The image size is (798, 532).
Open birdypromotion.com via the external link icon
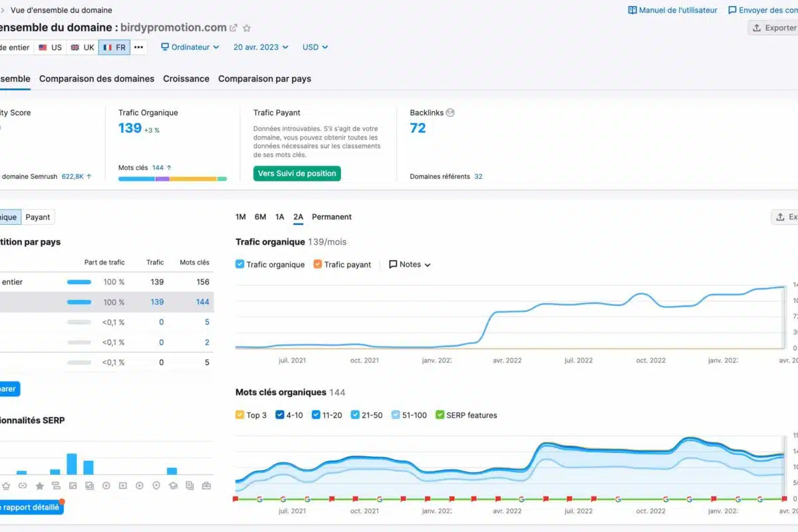233,28
